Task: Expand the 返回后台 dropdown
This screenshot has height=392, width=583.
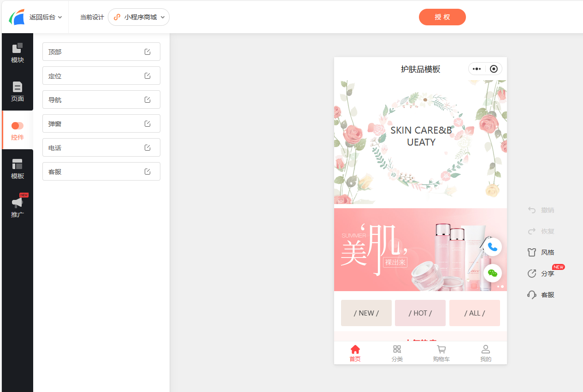Action: pyautogui.click(x=46, y=17)
